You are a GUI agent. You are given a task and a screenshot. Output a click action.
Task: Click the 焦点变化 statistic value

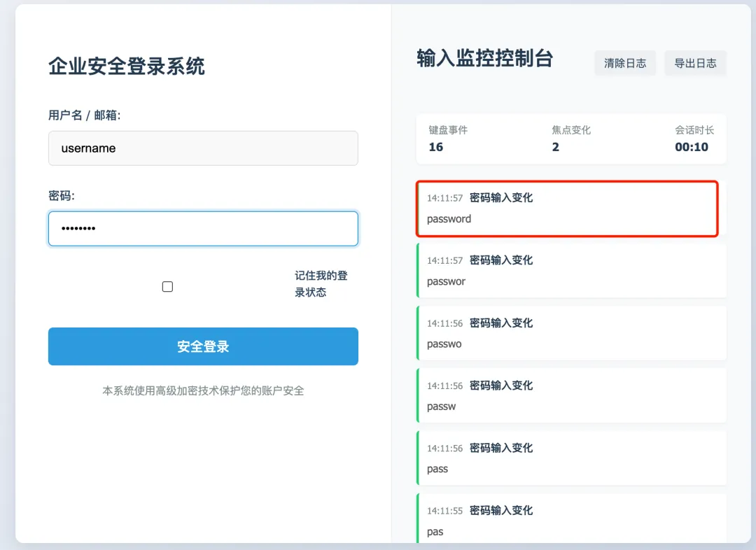[x=556, y=147]
